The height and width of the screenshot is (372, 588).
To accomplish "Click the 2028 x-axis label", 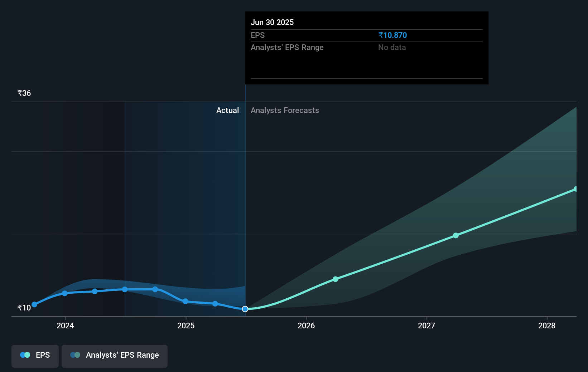I will (547, 326).
